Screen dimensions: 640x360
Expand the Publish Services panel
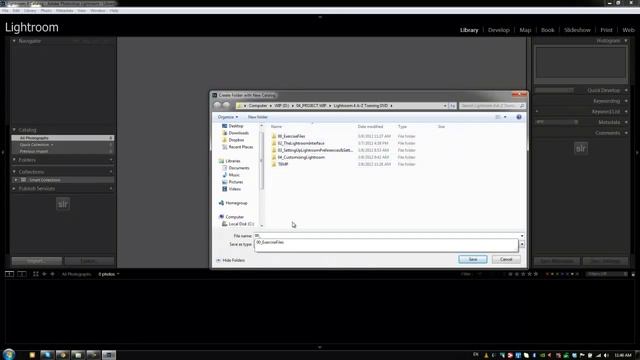[14, 189]
